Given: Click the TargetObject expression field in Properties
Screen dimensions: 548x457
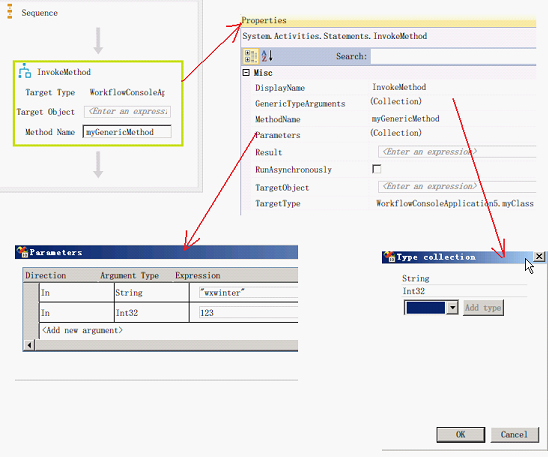Looking at the screenshot, I should click(x=457, y=187).
